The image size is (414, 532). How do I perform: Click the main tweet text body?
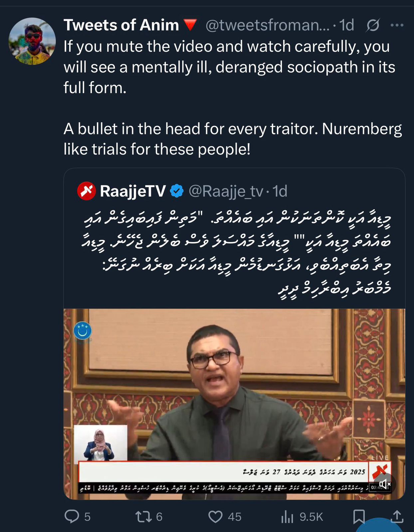click(233, 98)
